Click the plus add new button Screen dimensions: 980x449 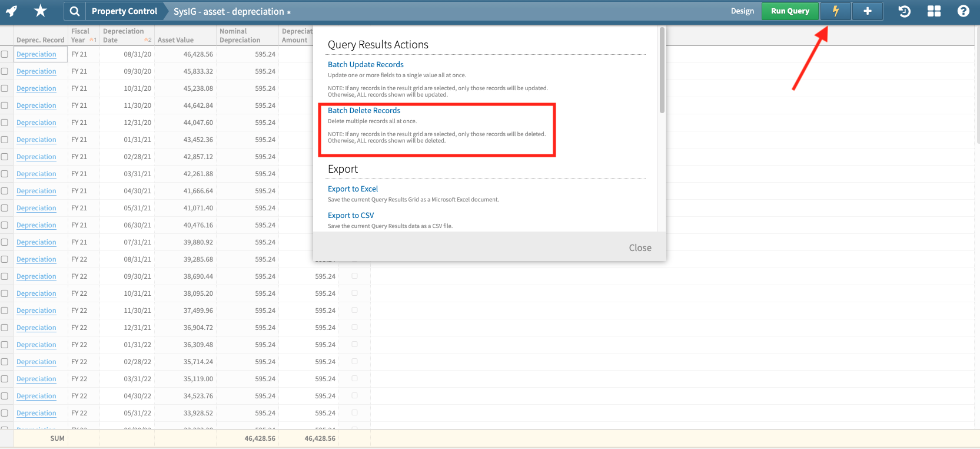[x=867, y=11]
